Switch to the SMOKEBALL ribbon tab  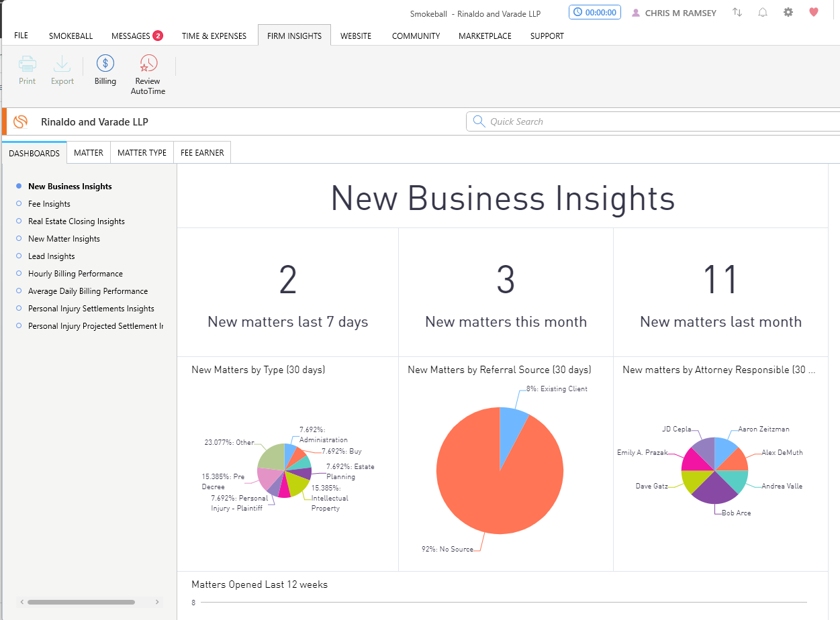(71, 36)
